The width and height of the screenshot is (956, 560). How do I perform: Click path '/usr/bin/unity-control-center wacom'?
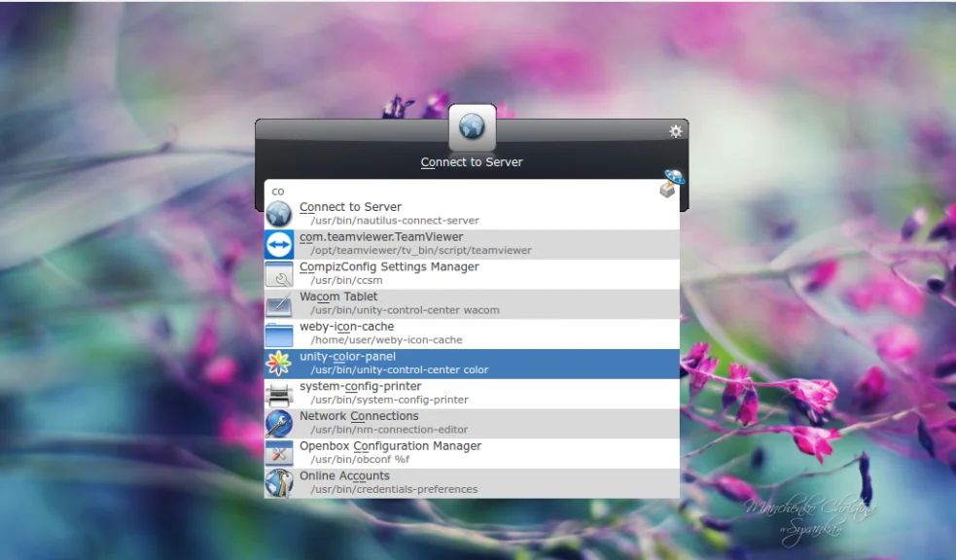(406, 310)
